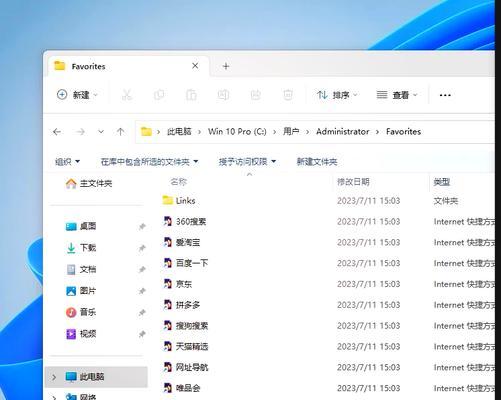The width and height of the screenshot is (501, 400).
Task: Sort by the 类型 column header
Action: [442, 182]
